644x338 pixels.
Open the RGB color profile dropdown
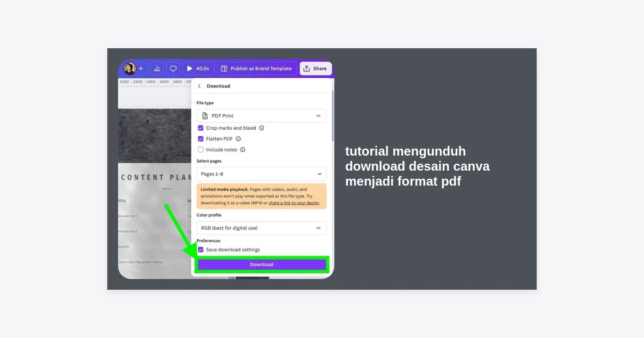click(x=261, y=228)
